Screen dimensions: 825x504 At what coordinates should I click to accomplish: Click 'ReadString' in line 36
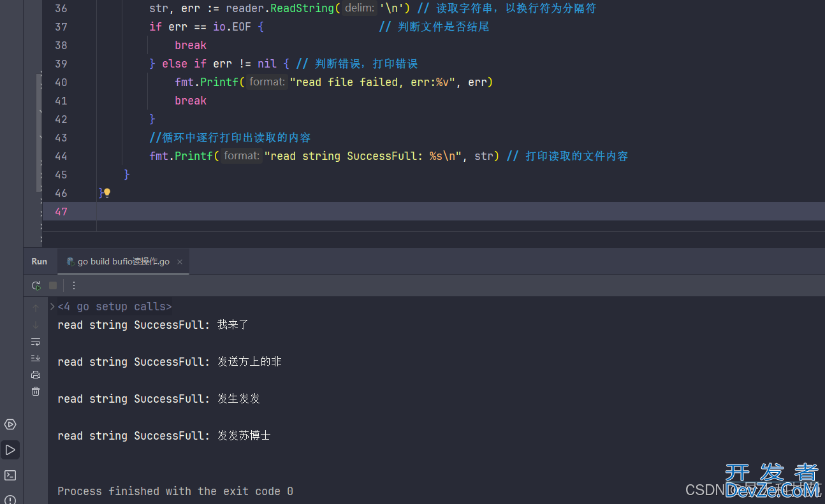pyautogui.click(x=302, y=8)
